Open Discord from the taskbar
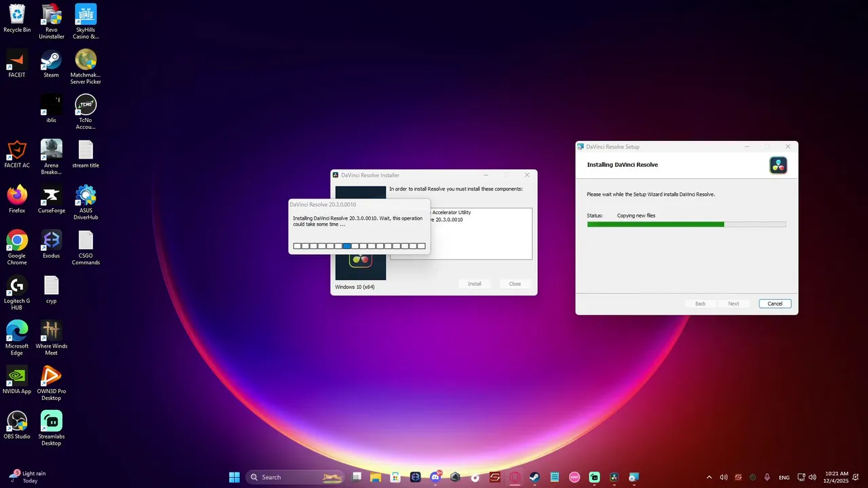Image resolution: width=868 pixels, height=488 pixels. point(435,477)
